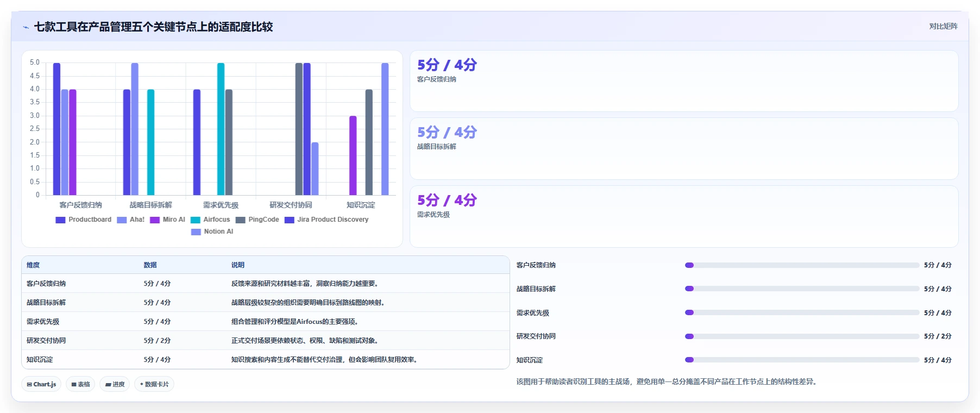Viewport: 980px width, 413px height.
Task: Click description 知识搜索和内容生成
Action: [325, 360]
